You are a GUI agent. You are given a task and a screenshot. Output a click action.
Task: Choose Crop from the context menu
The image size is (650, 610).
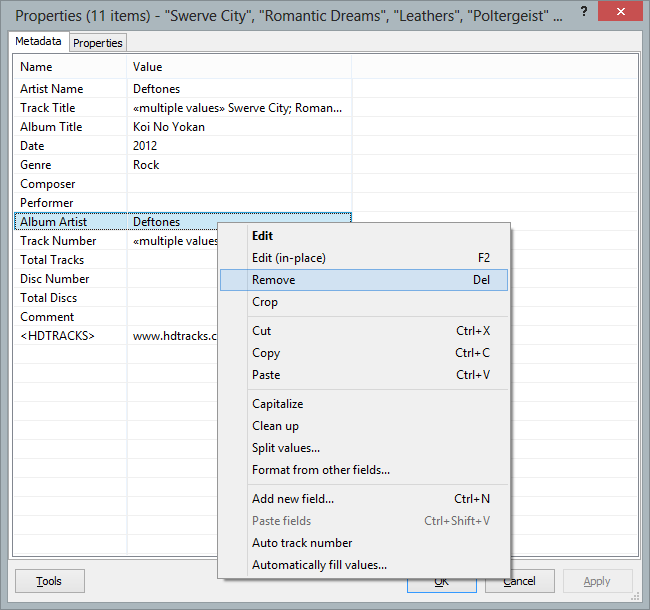pos(364,302)
